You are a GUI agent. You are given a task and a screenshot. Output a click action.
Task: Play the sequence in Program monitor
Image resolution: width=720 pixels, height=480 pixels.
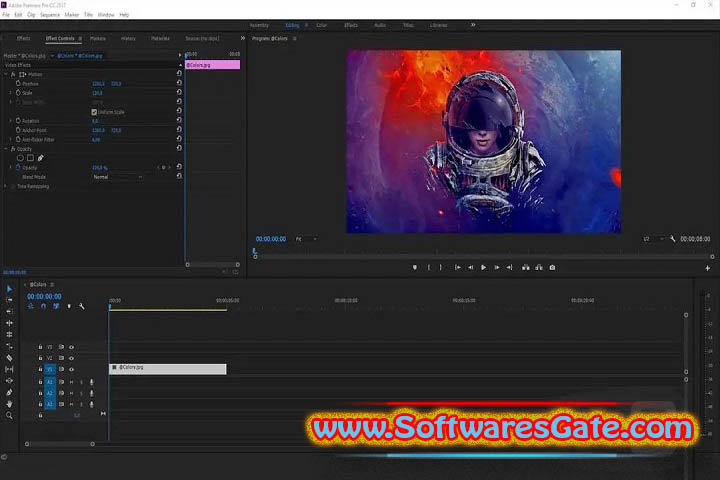[x=484, y=267]
